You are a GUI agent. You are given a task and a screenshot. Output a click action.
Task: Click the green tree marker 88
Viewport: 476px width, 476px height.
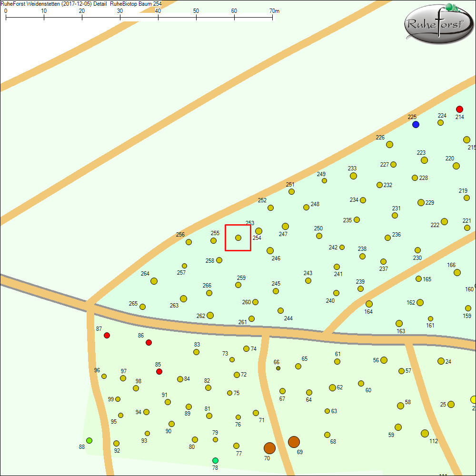[90, 440]
